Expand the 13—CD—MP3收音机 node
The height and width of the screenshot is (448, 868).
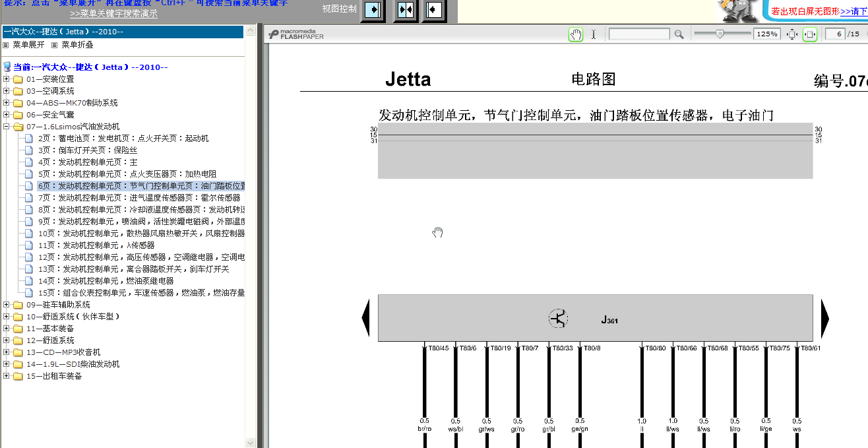[x=7, y=352]
